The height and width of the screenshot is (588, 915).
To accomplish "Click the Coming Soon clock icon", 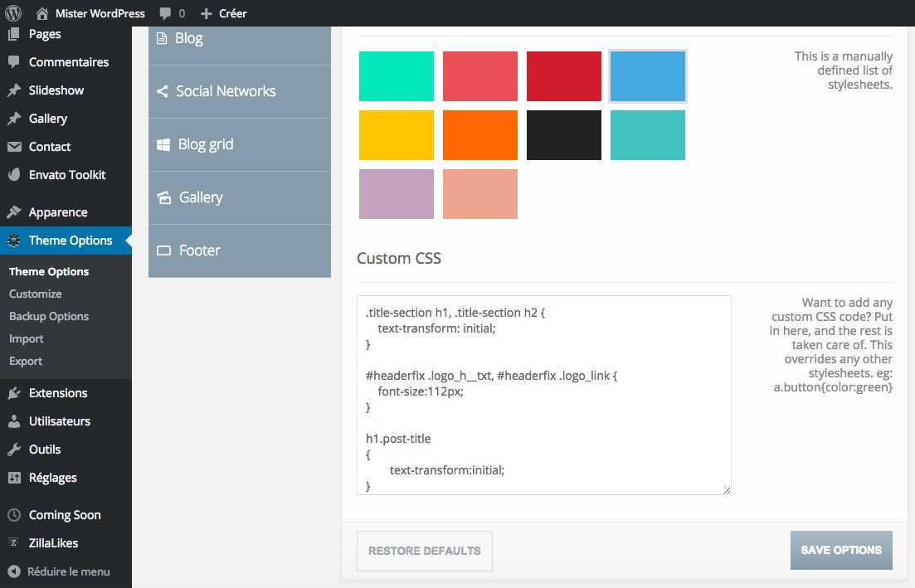I will [14, 515].
